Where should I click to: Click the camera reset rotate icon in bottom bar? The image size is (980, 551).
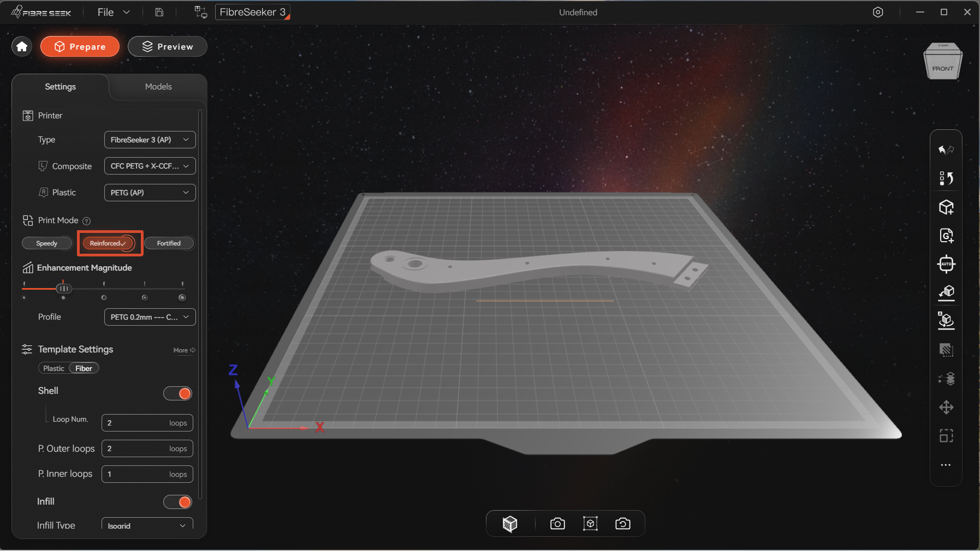623,524
